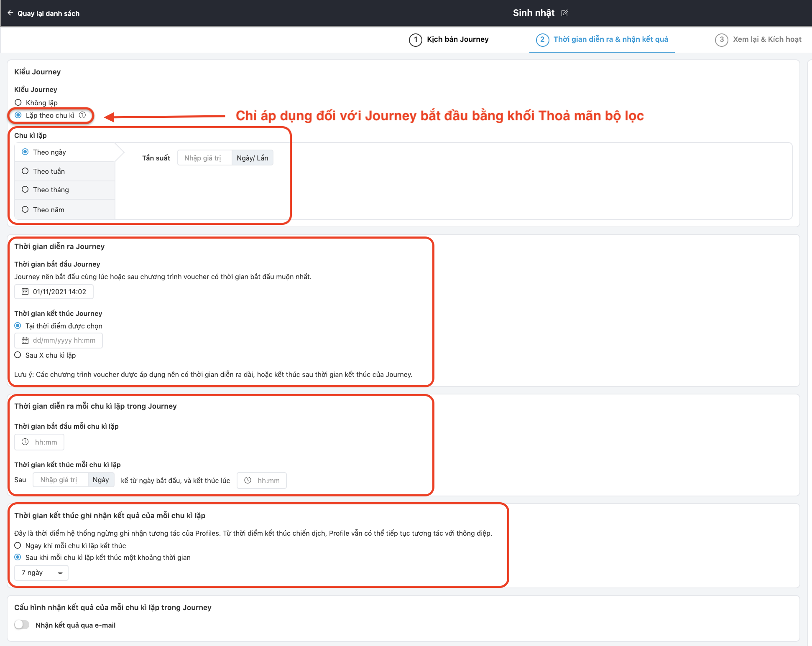Enable Nhận kết quả qua e-mail toggle
This screenshot has height=646, width=812.
pyautogui.click(x=22, y=625)
